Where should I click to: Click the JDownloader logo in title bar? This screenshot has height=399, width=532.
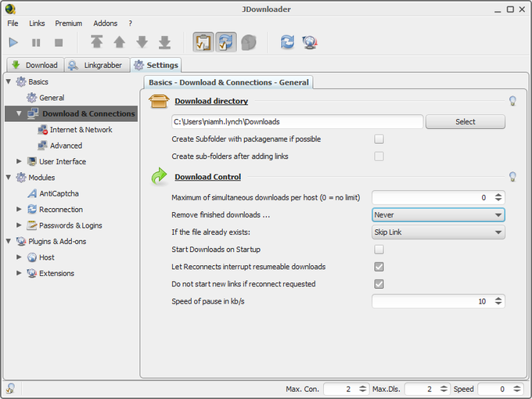pyautogui.click(x=10, y=9)
